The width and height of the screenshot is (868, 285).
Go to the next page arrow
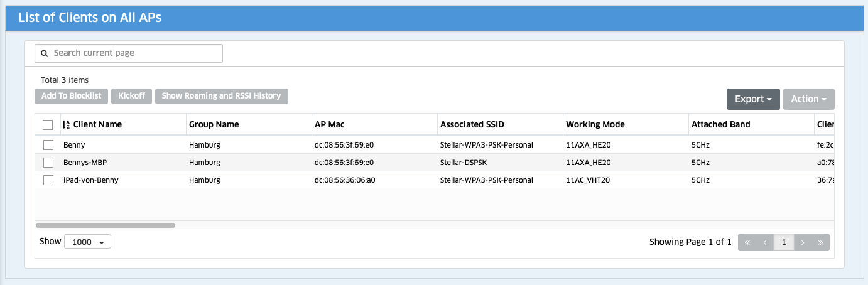802,242
